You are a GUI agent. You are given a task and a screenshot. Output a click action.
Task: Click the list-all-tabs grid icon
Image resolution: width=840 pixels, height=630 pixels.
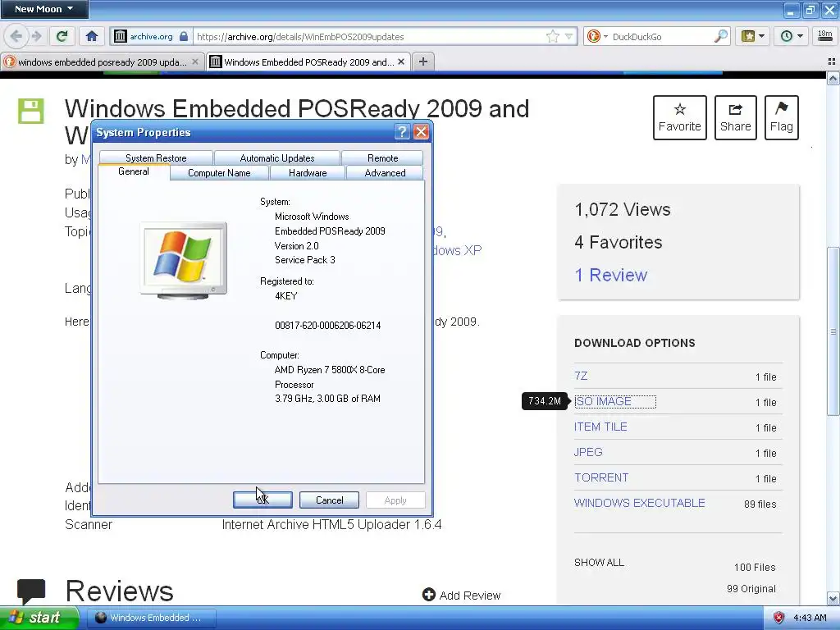click(x=832, y=62)
